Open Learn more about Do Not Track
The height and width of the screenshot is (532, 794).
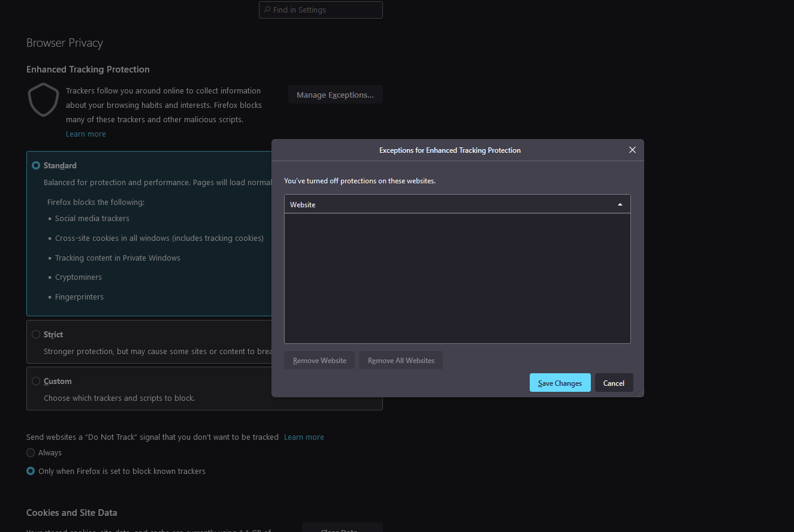(304, 437)
